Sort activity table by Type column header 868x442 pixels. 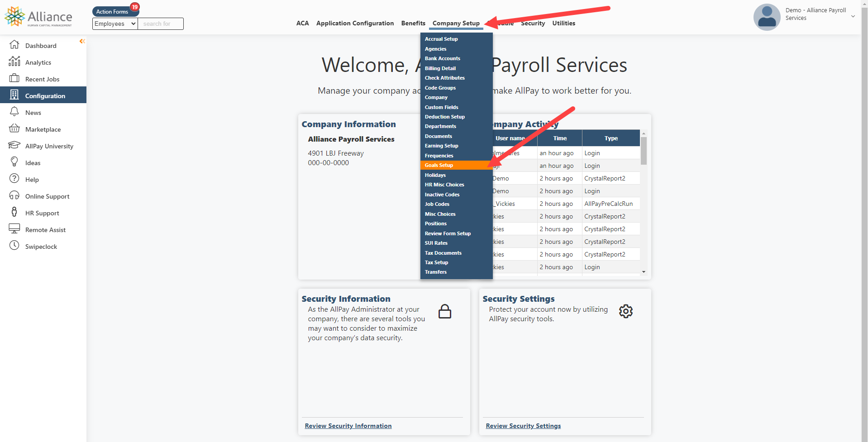611,138
